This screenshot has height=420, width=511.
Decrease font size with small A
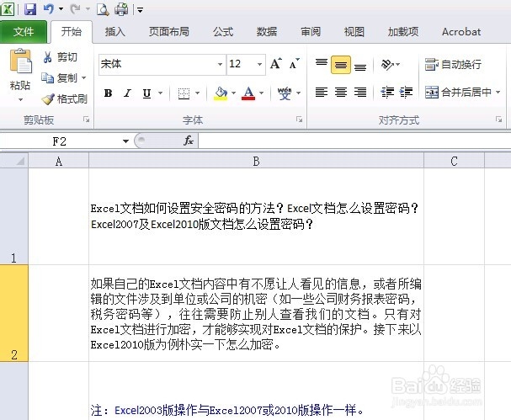tap(294, 64)
